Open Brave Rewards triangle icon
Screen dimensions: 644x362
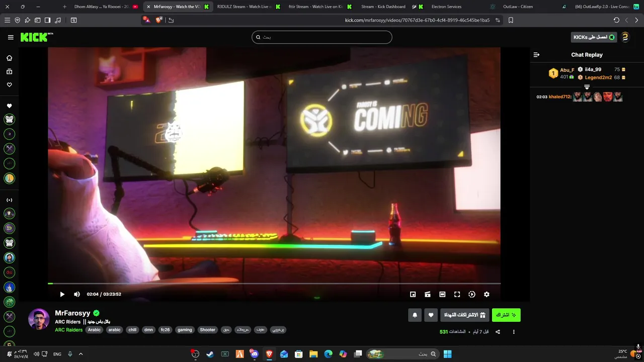[x=146, y=20]
